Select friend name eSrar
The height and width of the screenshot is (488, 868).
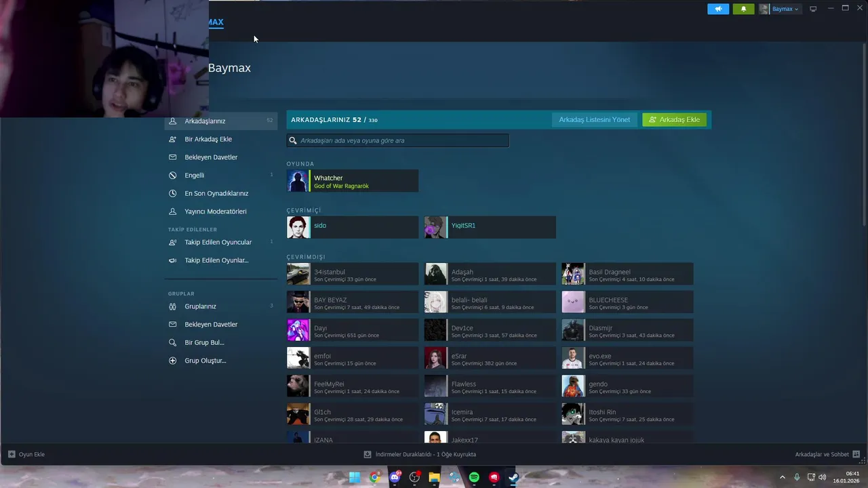tap(459, 356)
